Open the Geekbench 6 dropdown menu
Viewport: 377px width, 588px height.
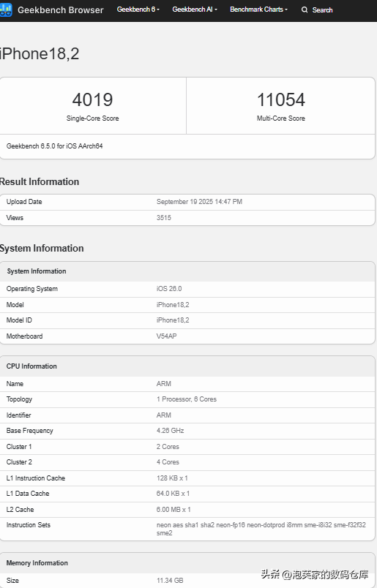click(x=138, y=10)
